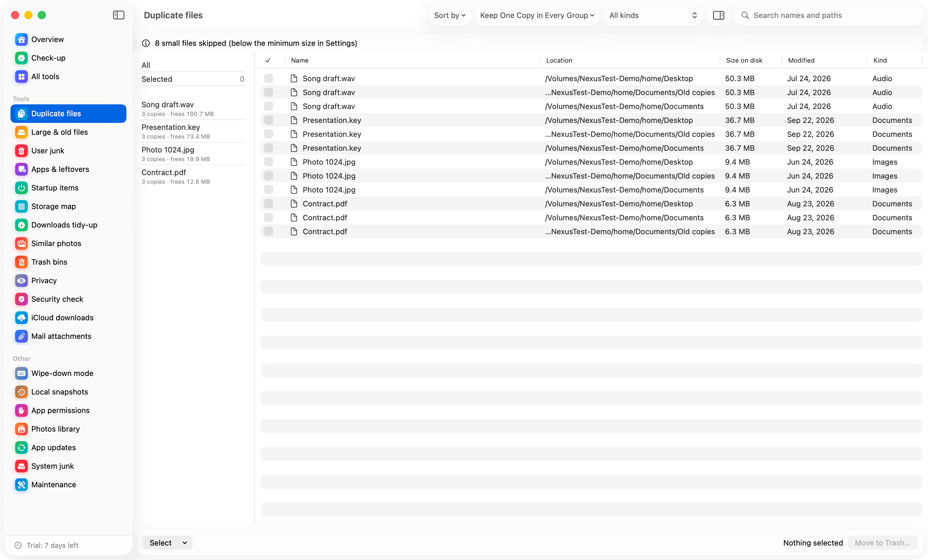Open the Security check shield icon

tap(21, 299)
